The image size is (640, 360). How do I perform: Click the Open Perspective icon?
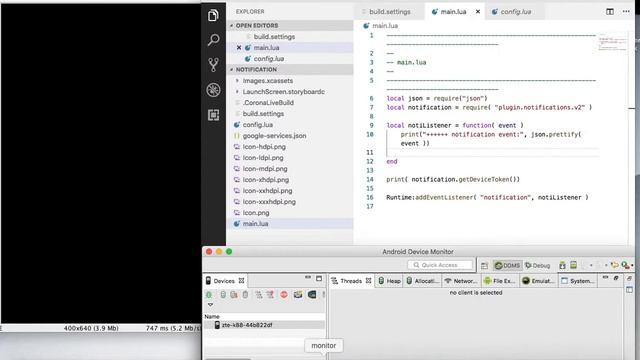click(x=484, y=266)
